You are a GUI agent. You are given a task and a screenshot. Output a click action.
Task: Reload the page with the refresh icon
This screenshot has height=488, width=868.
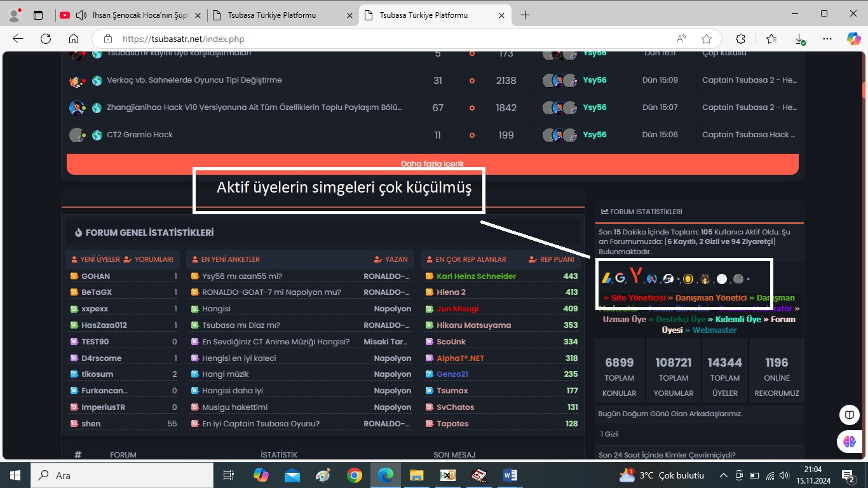[x=46, y=39]
